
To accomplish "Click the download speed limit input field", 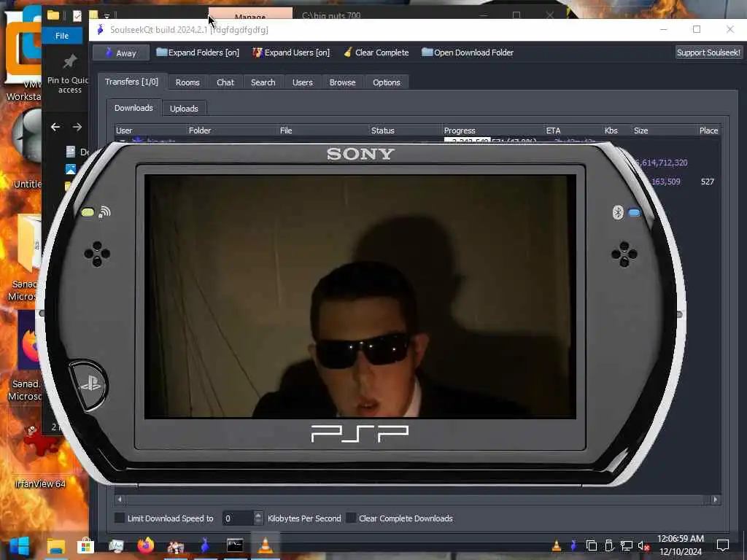I will pos(238,518).
